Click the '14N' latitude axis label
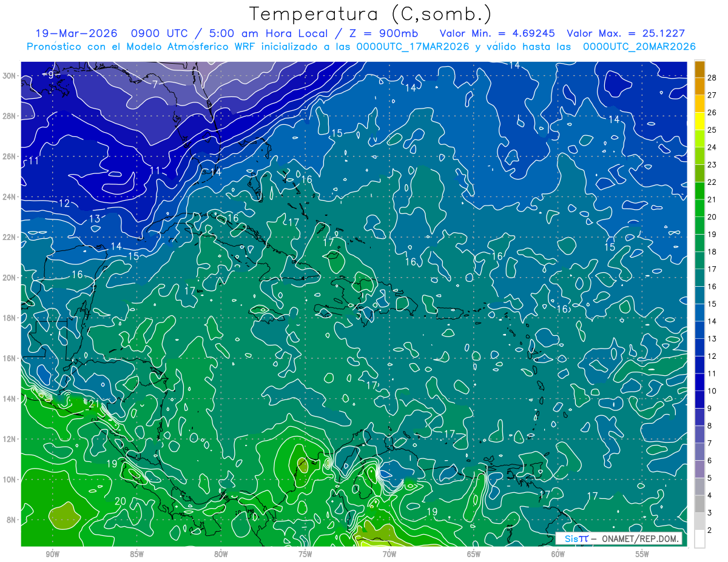 point(10,398)
